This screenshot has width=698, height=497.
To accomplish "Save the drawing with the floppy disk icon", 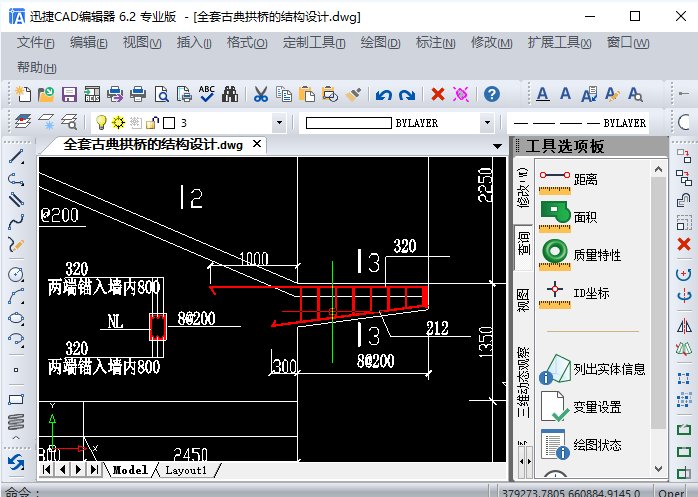I will point(69,94).
